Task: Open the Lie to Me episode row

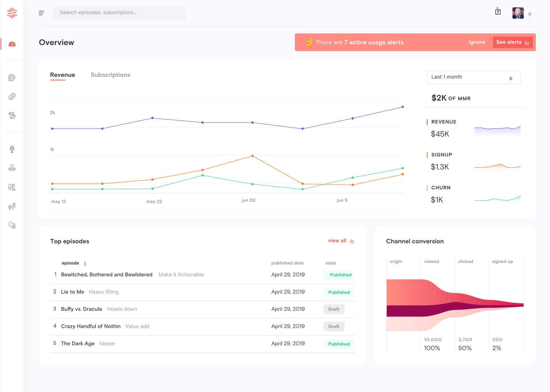Action: (x=73, y=292)
